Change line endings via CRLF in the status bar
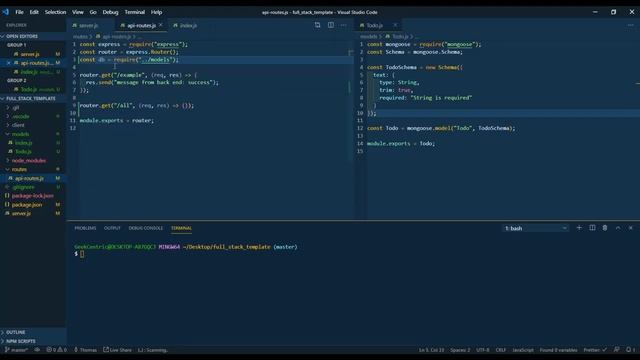Image resolution: width=640 pixels, height=360 pixels. tap(500, 350)
